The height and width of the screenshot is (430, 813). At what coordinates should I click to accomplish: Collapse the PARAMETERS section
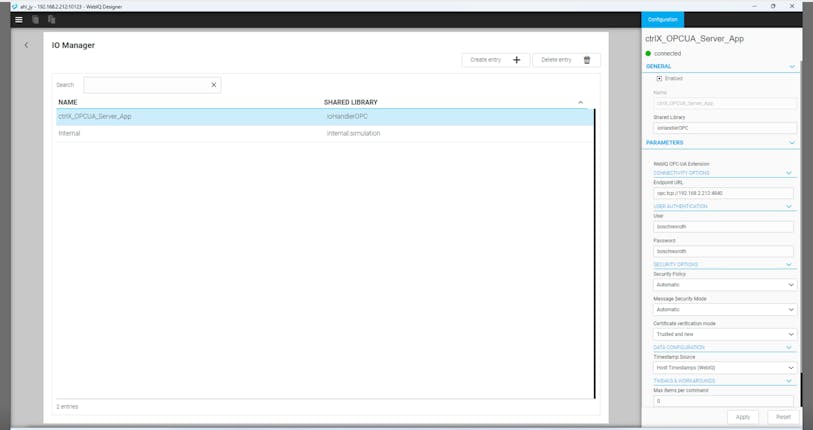pyautogui.click(x=792, y=143)
